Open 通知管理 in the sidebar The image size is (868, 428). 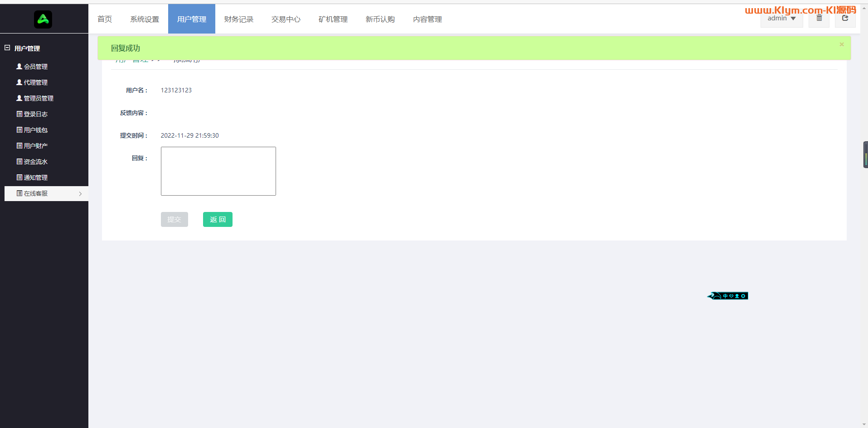pos(32,178)
